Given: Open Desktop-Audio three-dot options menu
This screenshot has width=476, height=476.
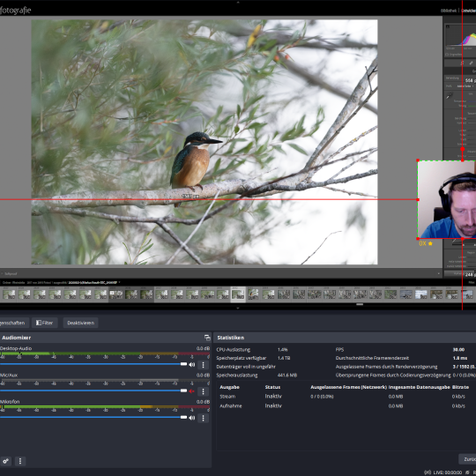Looking at the screenshot, I should (203, 365).
